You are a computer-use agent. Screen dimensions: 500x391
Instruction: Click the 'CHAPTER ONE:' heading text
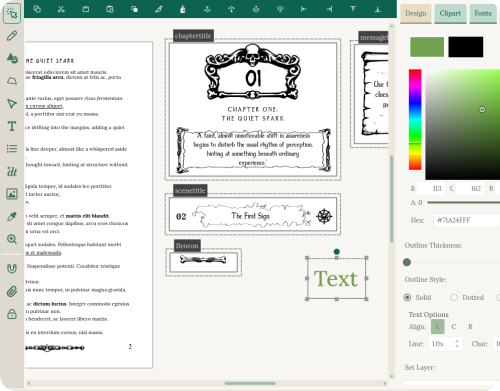click(x=253, y=109)
